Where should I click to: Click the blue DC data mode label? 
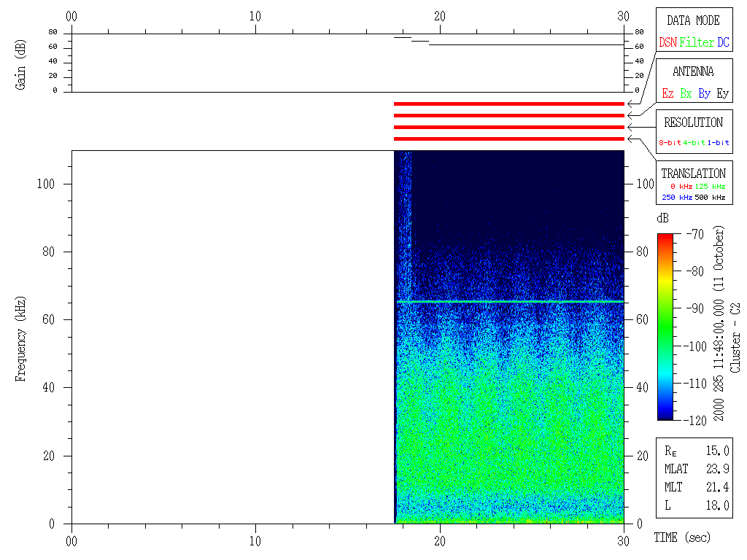coord(723,43)
